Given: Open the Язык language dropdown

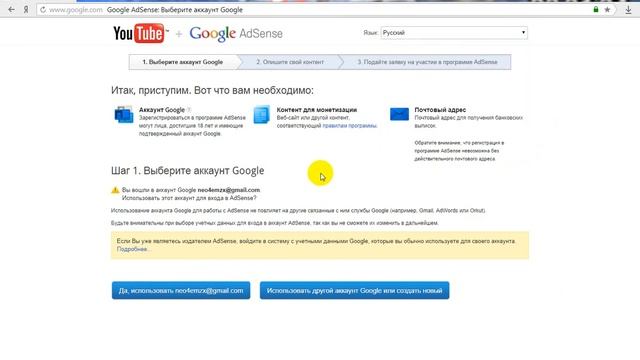Looking at the screenshot, I should (454, 33).
